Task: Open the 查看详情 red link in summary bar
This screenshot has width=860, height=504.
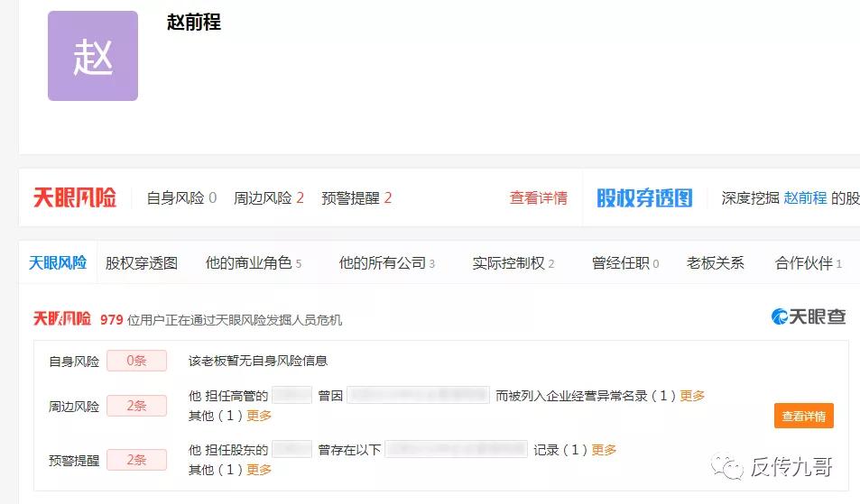Action: (539, 198)
